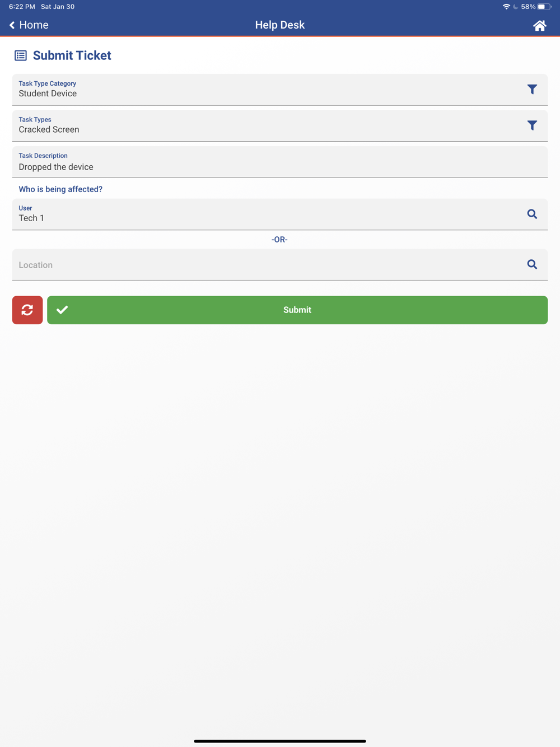Submit the ticket with green button
Viewport: 560px width, 747px height.
[x=297, y=310]
